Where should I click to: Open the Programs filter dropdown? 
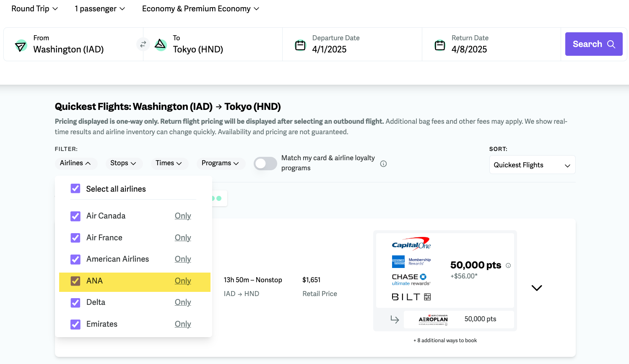tap(220, 163)
